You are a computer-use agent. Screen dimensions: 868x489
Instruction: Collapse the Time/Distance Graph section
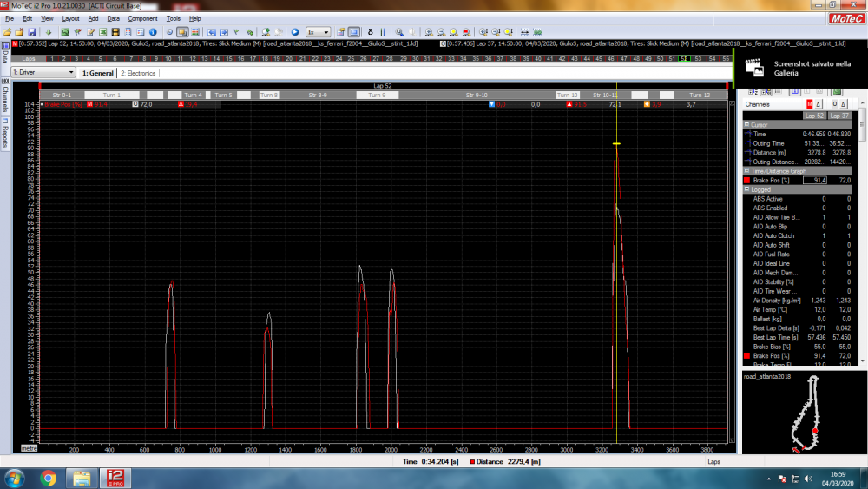[x=746, y=171]
